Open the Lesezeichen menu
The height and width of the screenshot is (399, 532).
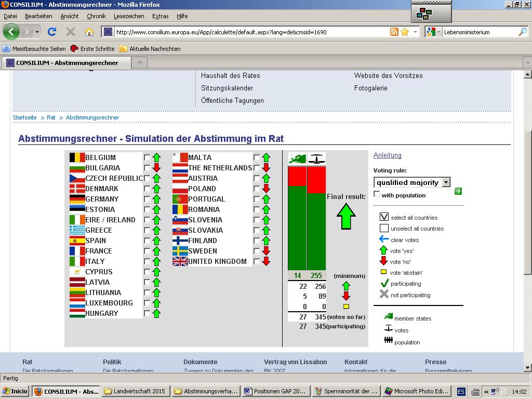click(x=129, y=16)
